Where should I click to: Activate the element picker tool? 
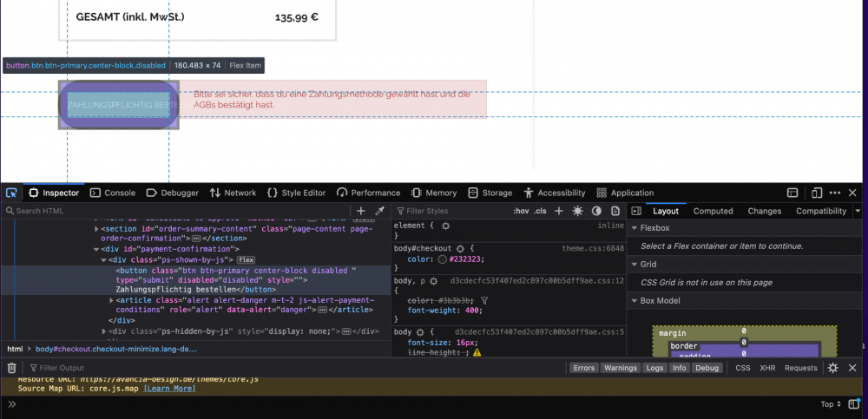pos(11,193)
